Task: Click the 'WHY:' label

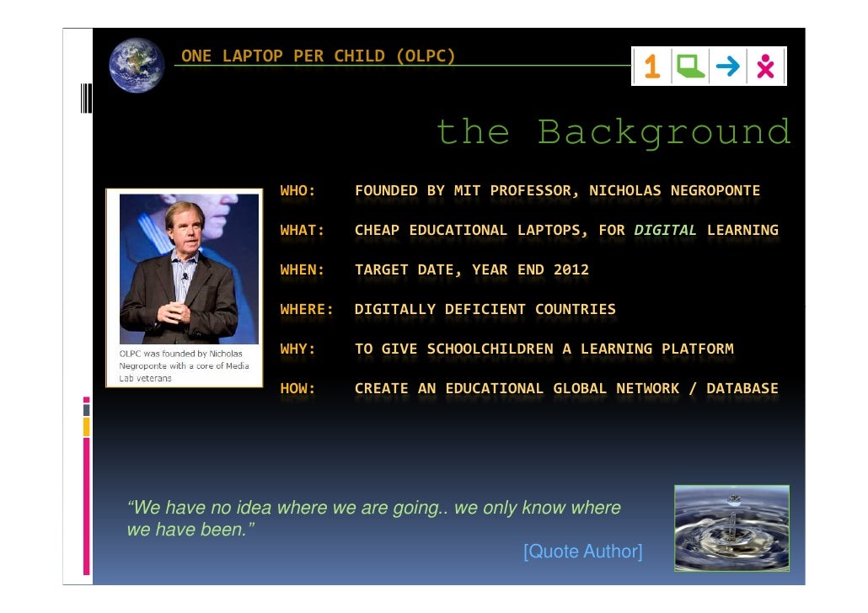Action: pos(297,349)
